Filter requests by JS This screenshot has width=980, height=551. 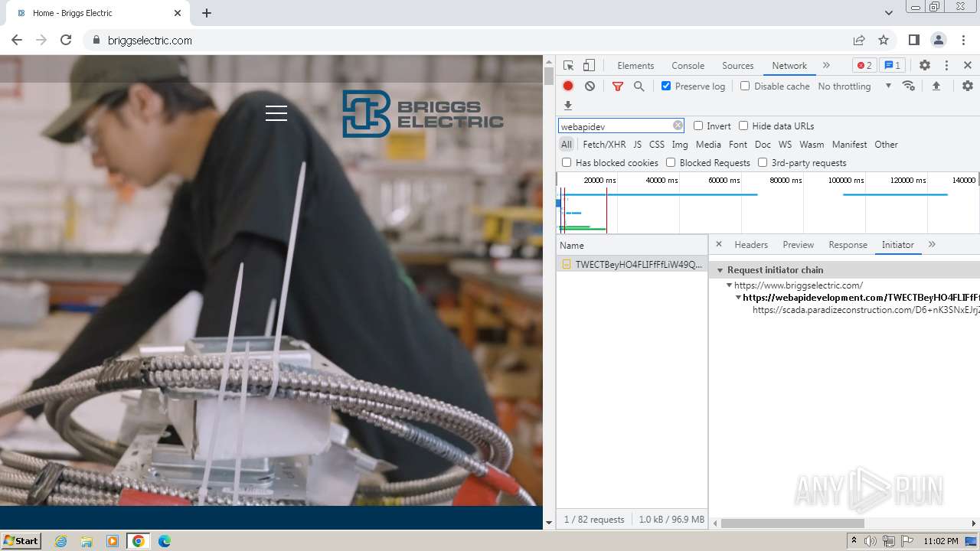coord(637,144)
